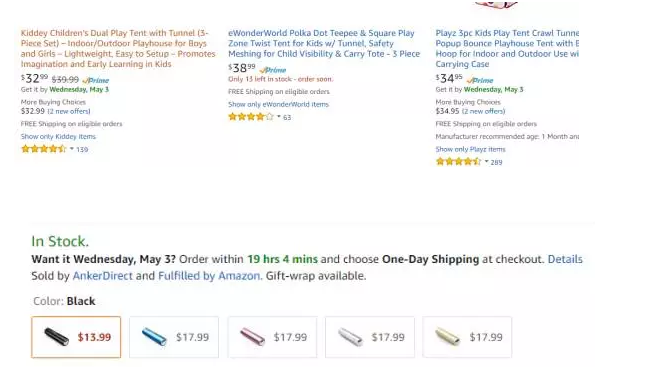Viewport: 655px width, 380px height.
Task: Click Show only Kiddey items
Action: click(x=58, y=137)
